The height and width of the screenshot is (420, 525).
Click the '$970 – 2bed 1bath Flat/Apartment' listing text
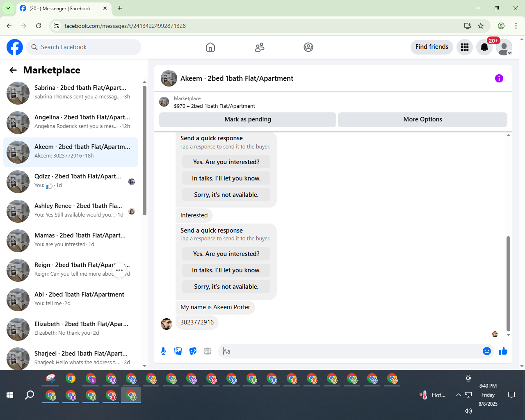(x=215, y=106)
